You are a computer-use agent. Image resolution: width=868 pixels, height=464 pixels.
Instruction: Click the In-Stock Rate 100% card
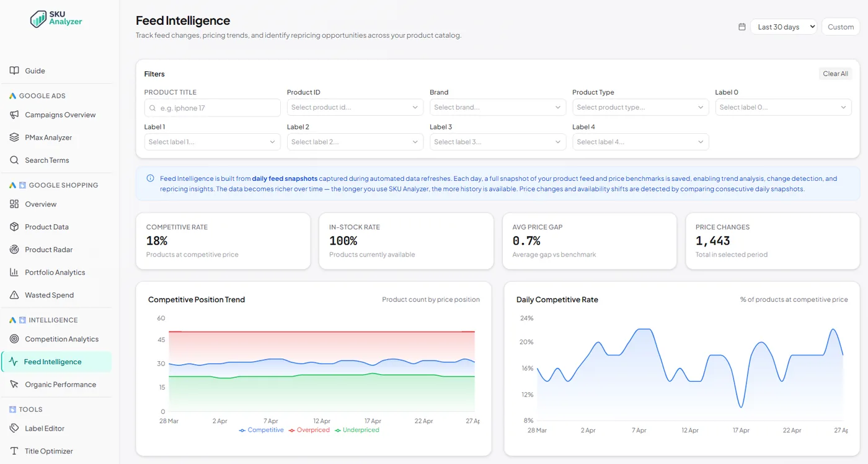point(406,241)
